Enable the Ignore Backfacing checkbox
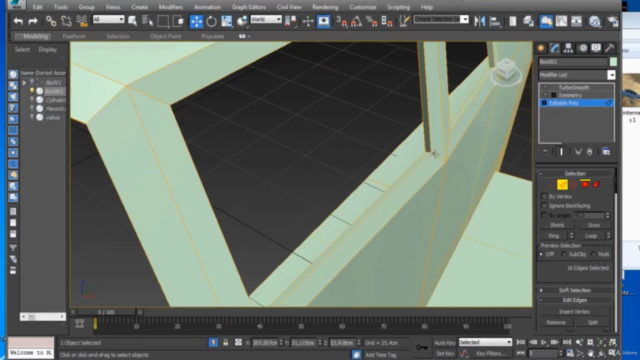This screenshot has width=640, height=360. 544,206
